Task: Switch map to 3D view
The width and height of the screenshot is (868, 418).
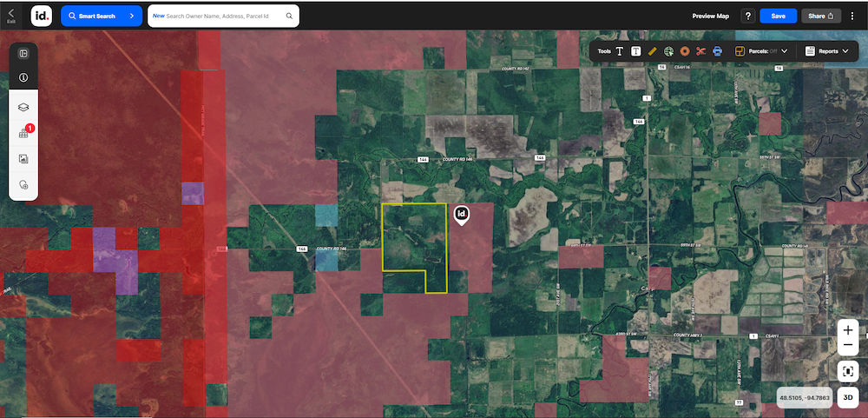Action: [x=849, y=397]
